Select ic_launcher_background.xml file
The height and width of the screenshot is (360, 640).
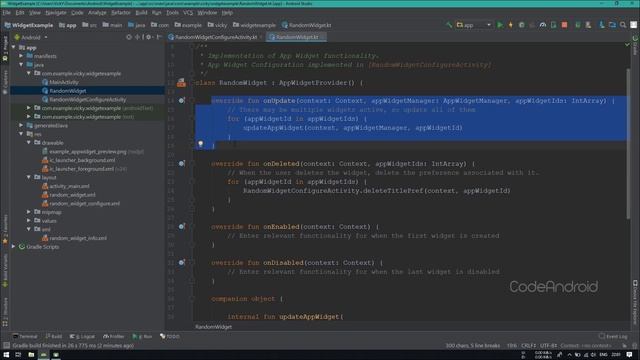82,160
